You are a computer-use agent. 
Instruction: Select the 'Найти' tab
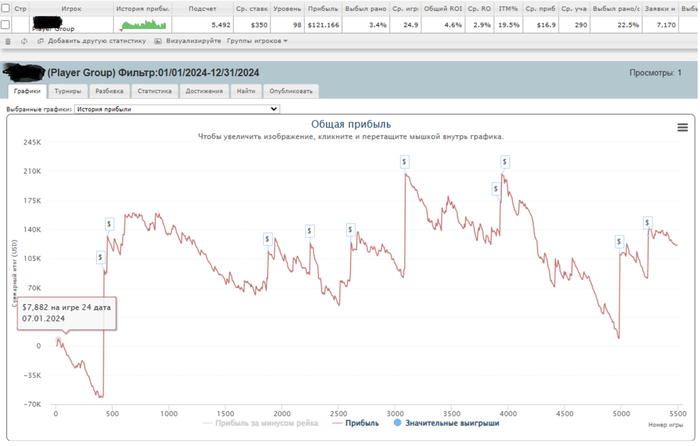[x=246, y=91]
